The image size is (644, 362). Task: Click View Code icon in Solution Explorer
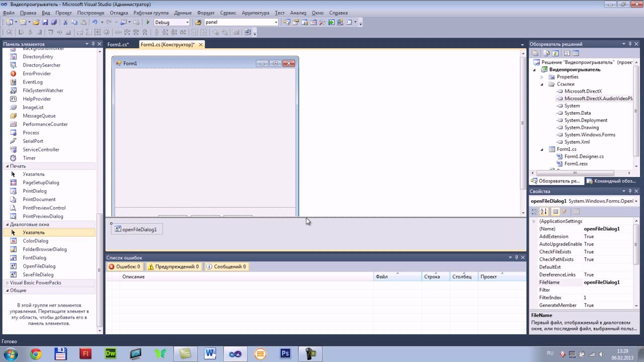pos(567,53)
